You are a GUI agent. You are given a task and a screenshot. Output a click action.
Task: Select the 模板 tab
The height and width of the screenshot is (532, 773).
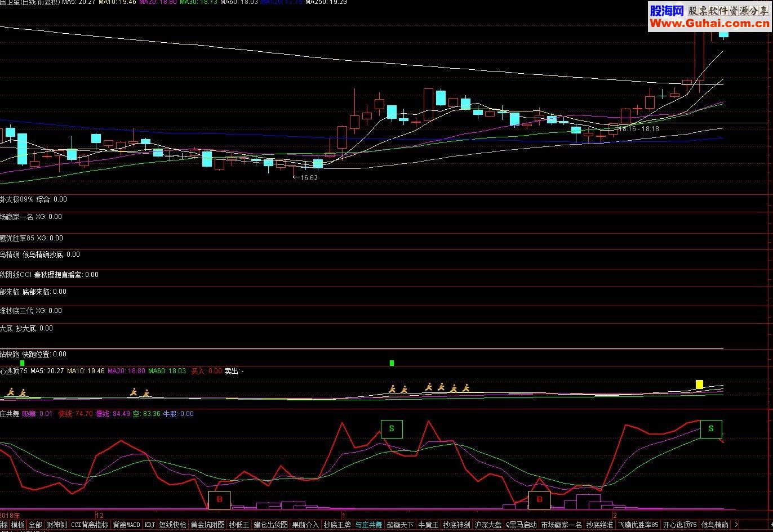pos(18,525)
